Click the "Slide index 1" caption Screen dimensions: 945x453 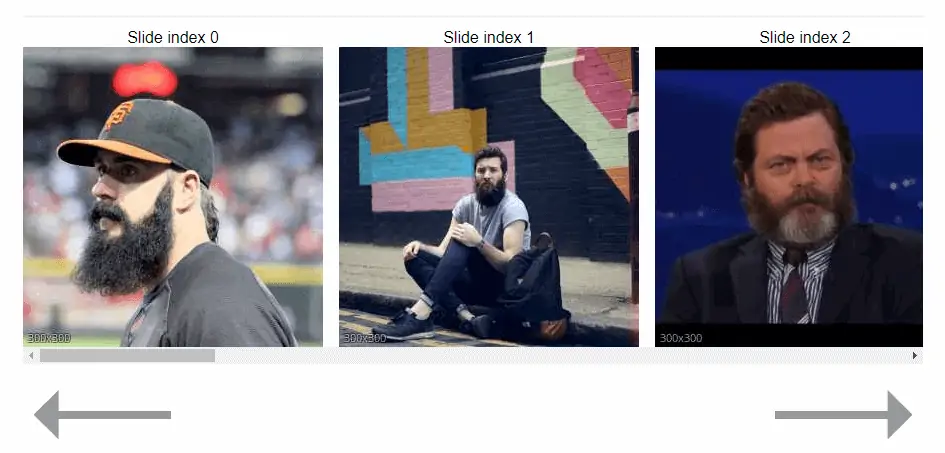click(489, 37)
